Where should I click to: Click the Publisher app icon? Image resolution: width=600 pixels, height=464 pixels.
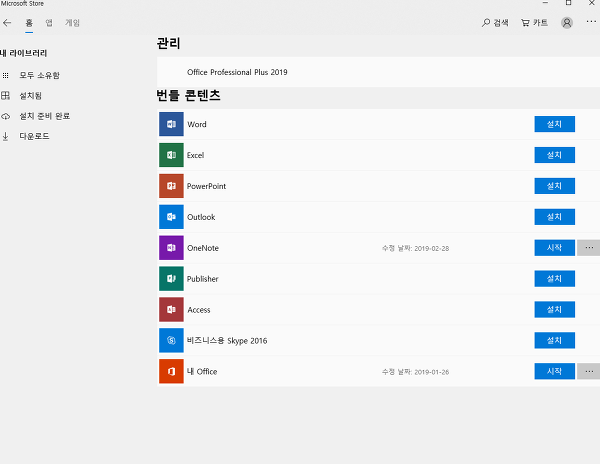[171, 278]
